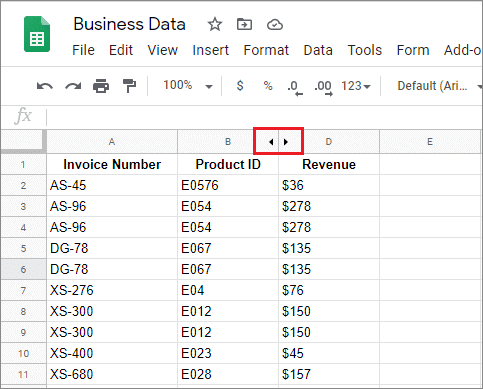Click the Product ID header cell

(228, 164)
